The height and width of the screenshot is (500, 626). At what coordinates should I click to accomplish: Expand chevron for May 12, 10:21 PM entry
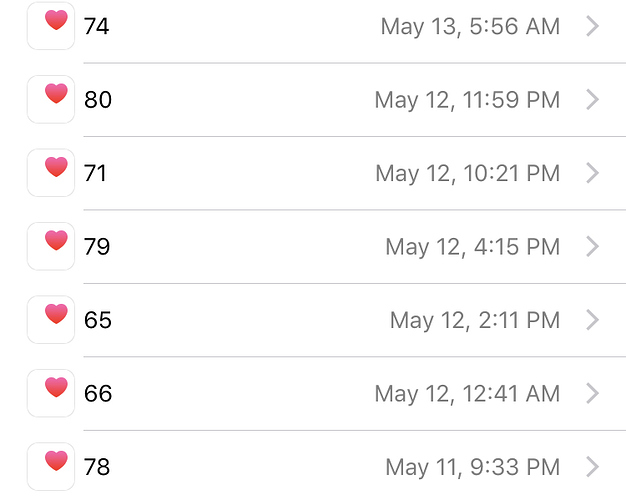coord(592,173)
